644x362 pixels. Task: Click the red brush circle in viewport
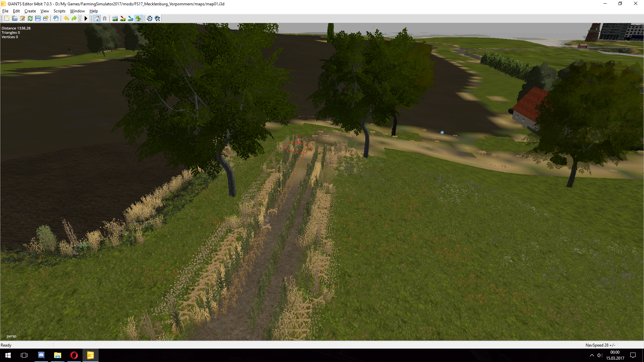298,147
